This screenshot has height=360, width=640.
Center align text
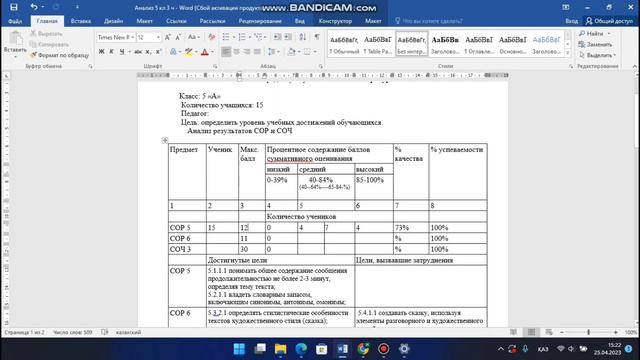236,52
